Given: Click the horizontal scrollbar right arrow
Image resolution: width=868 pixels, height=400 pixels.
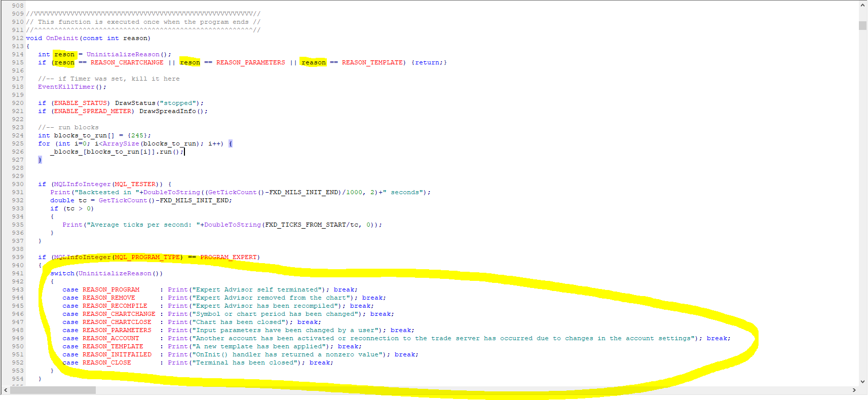Looking at the screenshot, I should pos(854,390).
